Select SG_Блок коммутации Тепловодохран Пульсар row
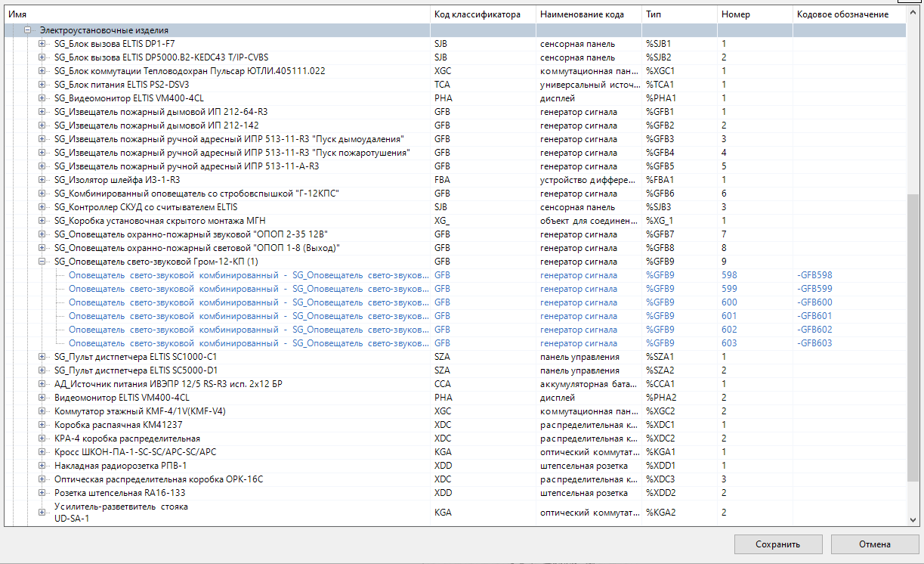Image resolution: width=924 pixels, height=564 pixels. [190, 71]
